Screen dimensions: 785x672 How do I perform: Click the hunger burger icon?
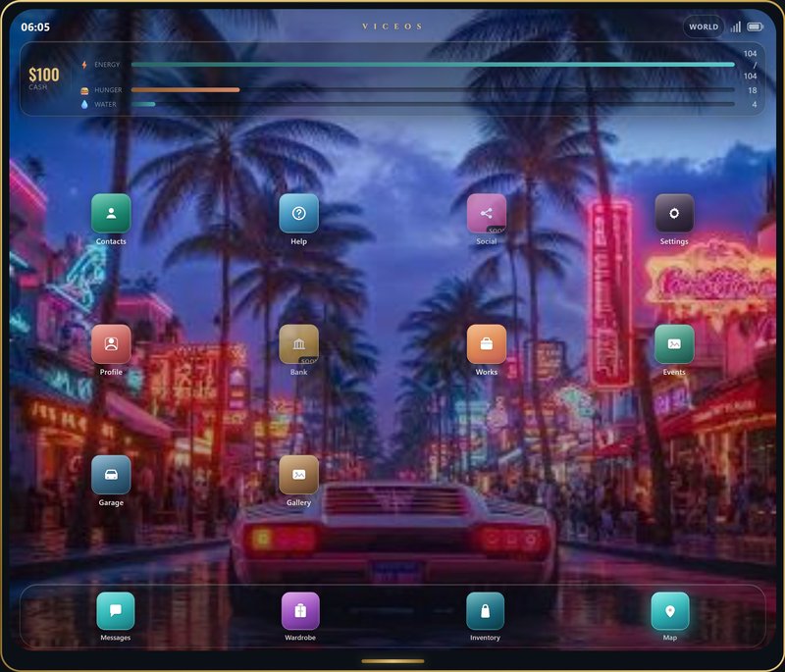tap(84, 90)
